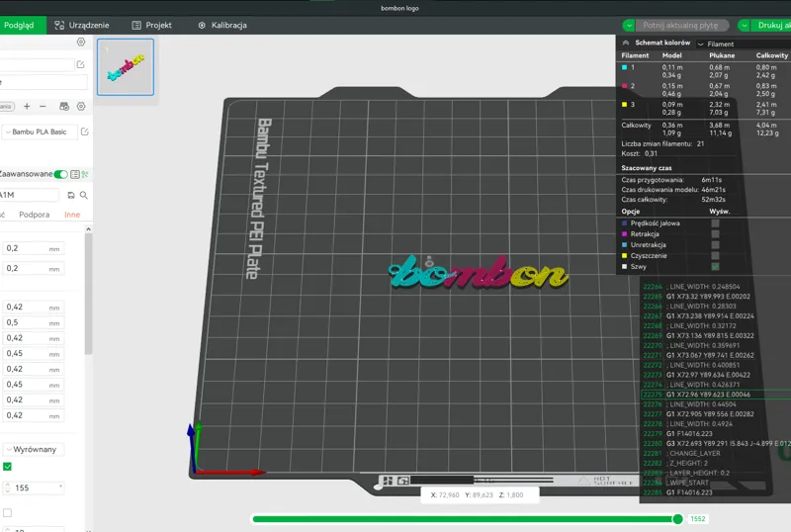Click left settings panel scrollbar

pyautogui.click(x=88, y=293)
